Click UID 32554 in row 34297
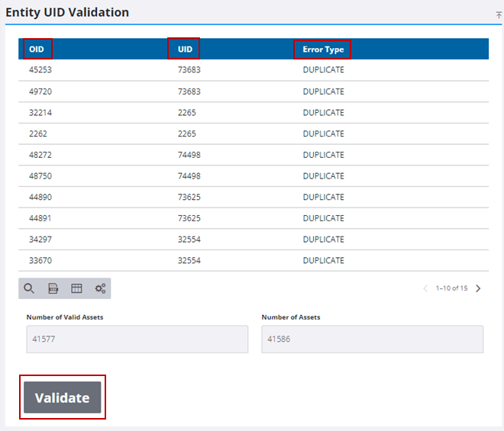 tap(189, 240)
